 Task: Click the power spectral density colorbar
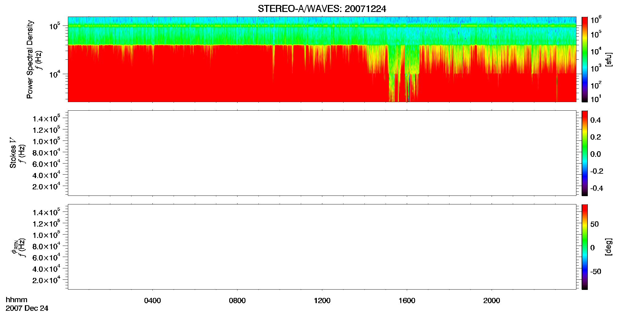[584, 59]
